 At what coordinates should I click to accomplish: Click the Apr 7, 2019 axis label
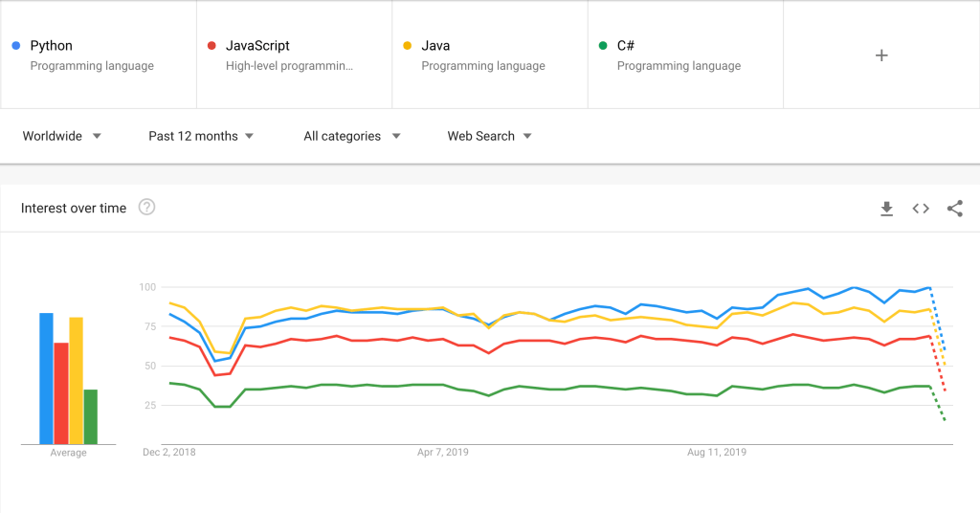442,452
